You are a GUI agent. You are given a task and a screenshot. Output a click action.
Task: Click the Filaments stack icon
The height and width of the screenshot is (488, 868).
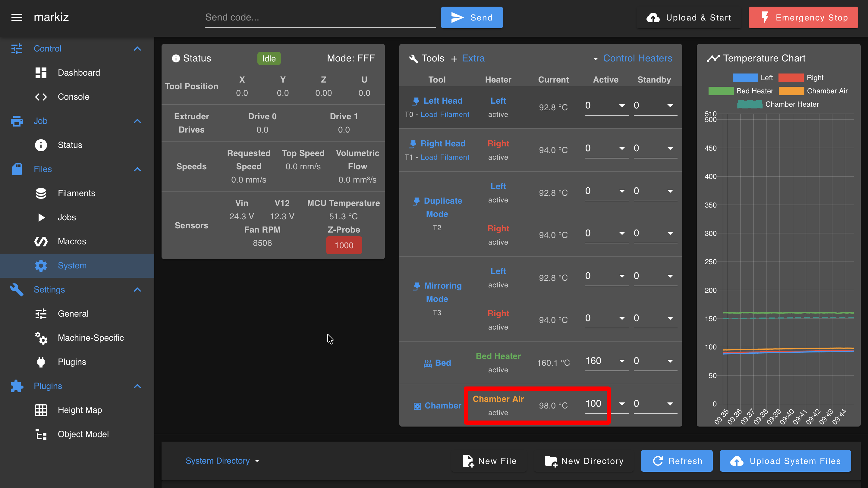[41, 193]
